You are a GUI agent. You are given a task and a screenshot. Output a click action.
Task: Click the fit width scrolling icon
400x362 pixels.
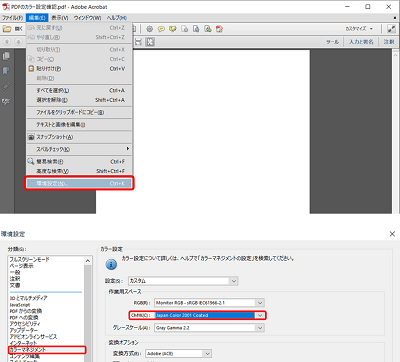(138, 42)
